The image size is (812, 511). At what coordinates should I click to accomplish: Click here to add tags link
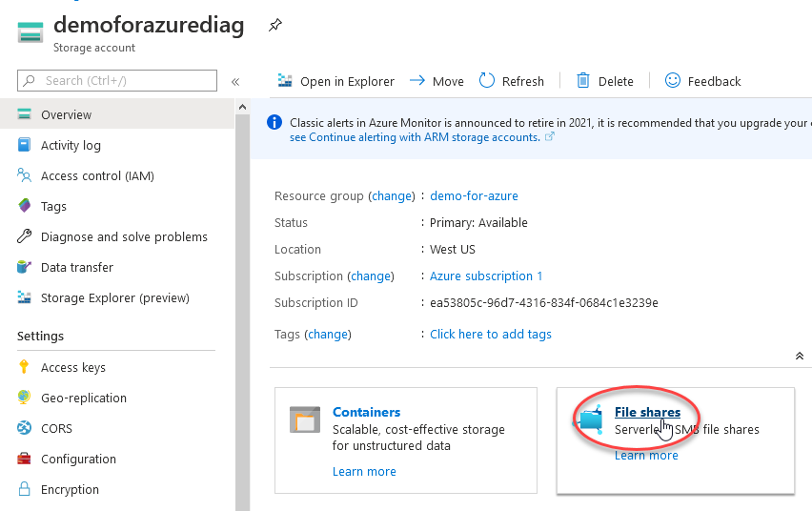click(491, 335)
